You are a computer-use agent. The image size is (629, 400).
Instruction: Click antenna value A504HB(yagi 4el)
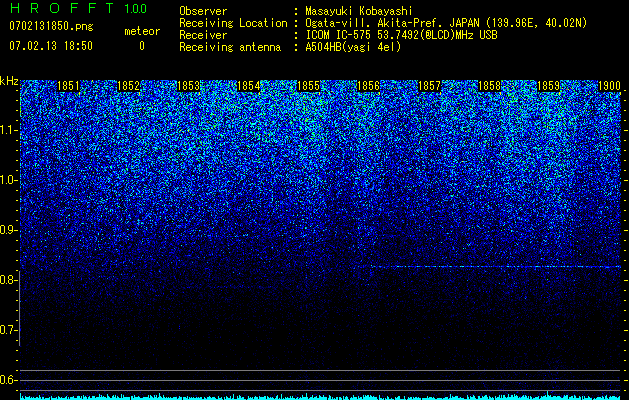coord(353,47)
